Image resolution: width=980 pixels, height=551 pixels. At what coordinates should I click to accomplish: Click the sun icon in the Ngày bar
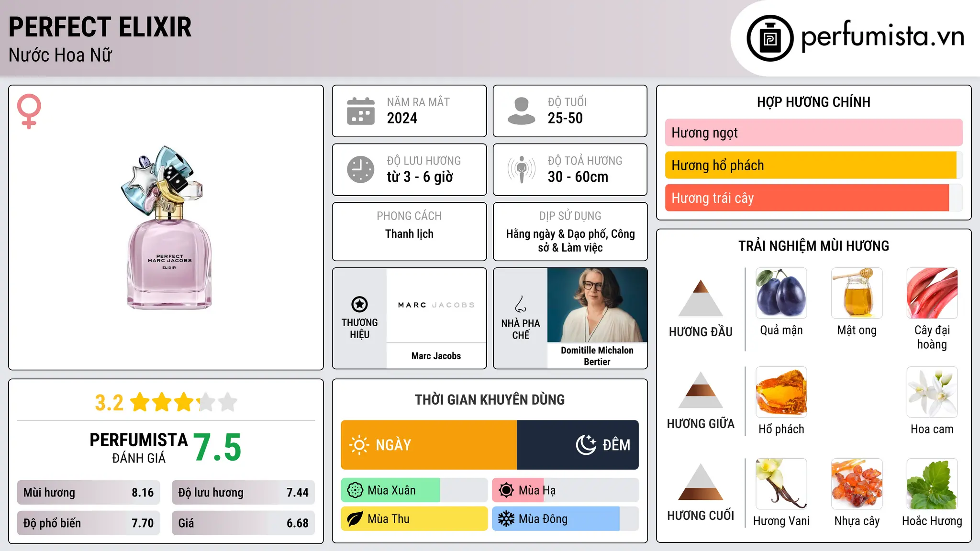tap(359, 445)
